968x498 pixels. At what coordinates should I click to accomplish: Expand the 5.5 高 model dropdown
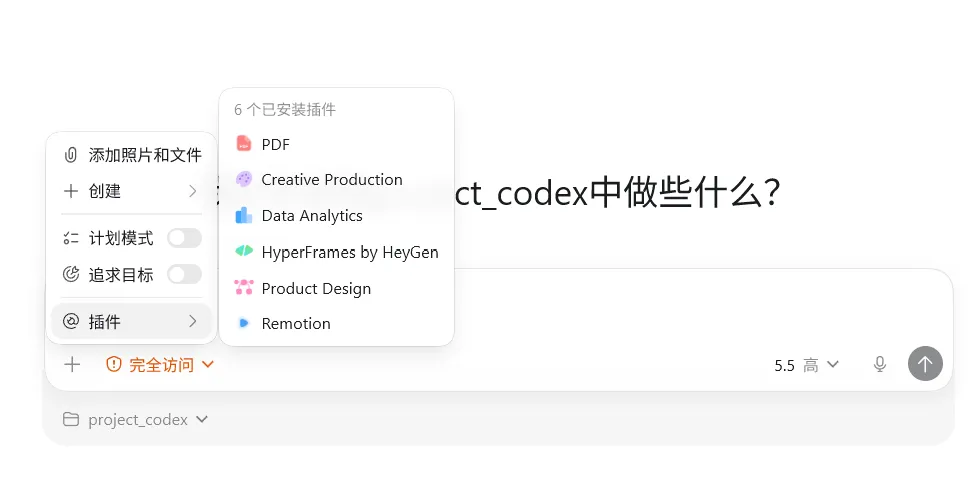(806, 365)
